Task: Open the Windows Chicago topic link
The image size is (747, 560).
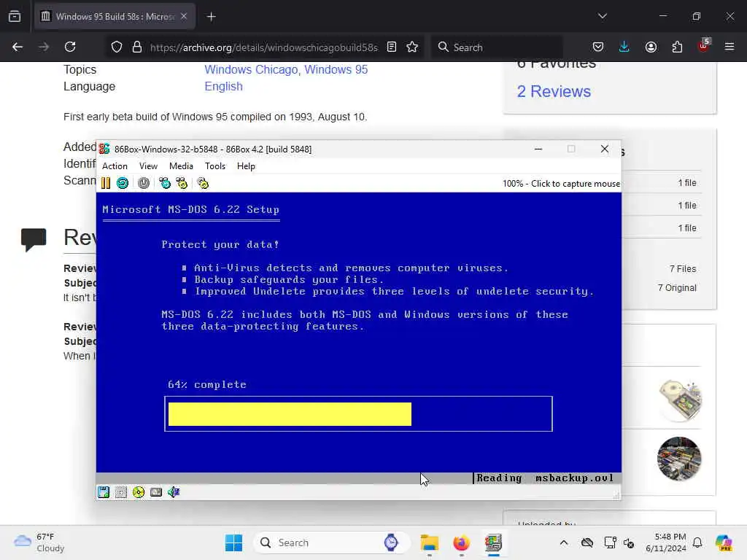Action: pos(251,69)
